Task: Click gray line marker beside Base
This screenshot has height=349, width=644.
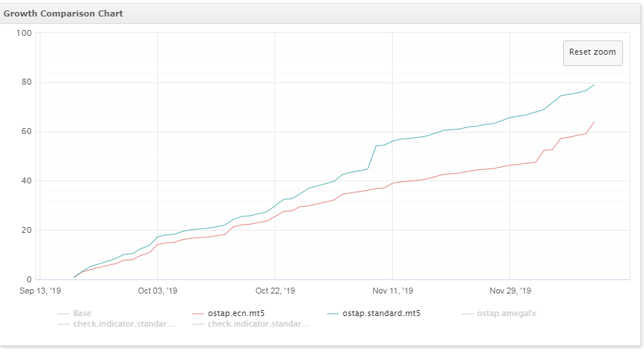Action: (64, 314)
